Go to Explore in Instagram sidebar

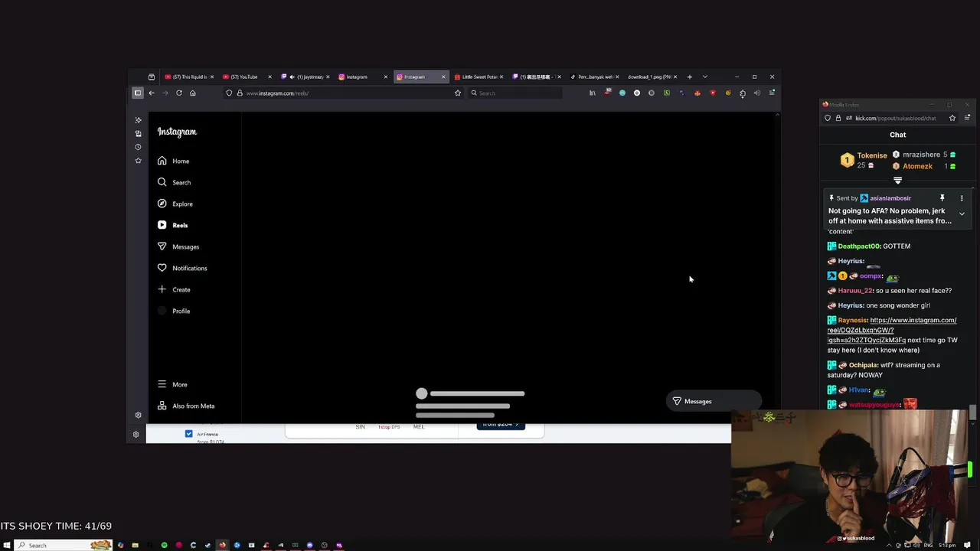pos(175,204)
